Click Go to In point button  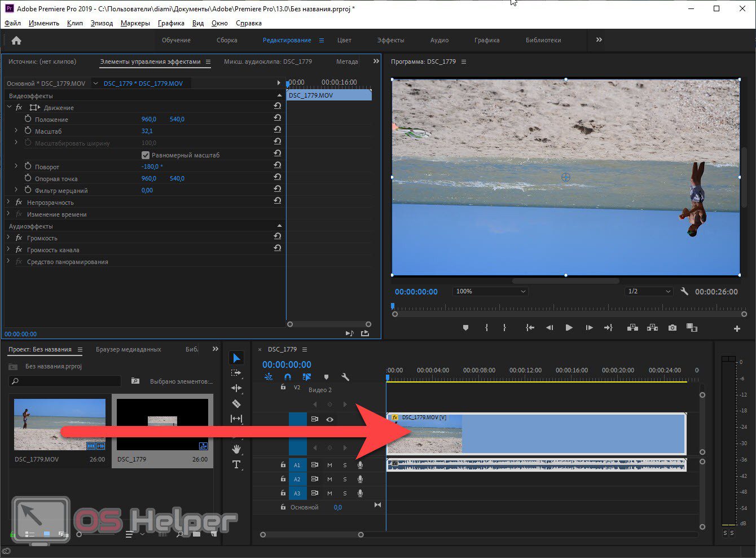(530, 328)
